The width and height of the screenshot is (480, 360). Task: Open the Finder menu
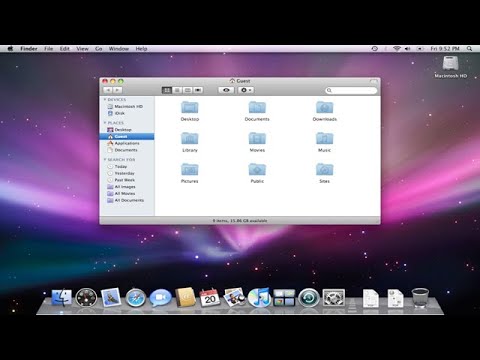point(29,49)
